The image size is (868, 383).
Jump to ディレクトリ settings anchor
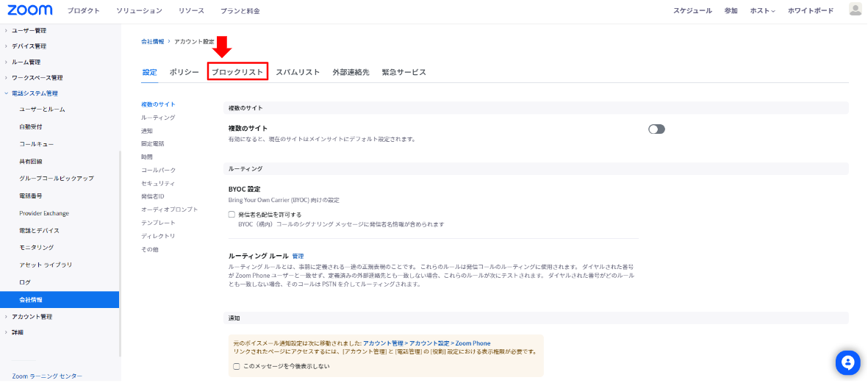tap(158, 236)
